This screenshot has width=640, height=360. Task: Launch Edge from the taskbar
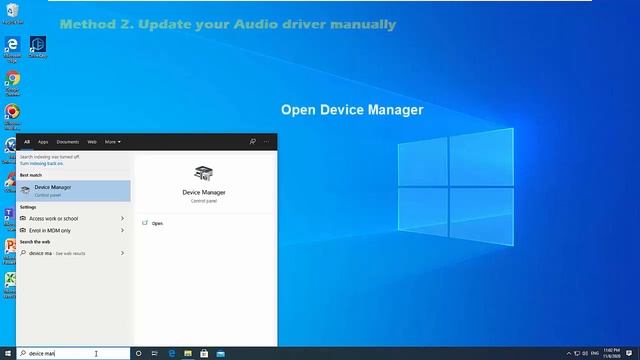171,353
